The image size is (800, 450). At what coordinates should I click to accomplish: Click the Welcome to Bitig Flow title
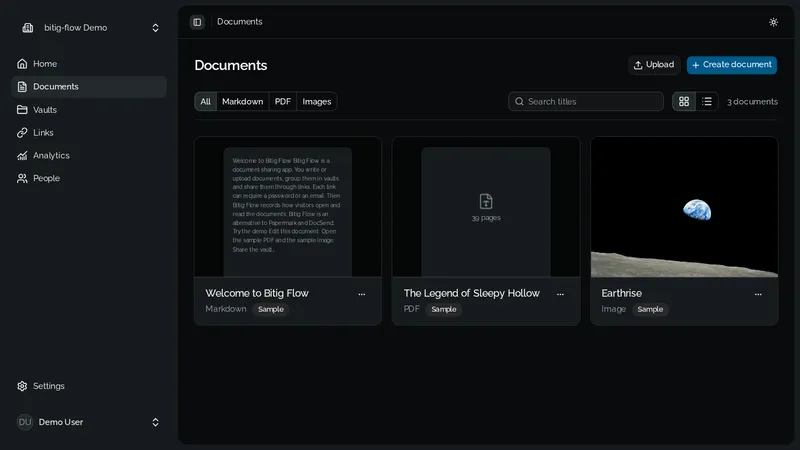(x=257, y=293)
